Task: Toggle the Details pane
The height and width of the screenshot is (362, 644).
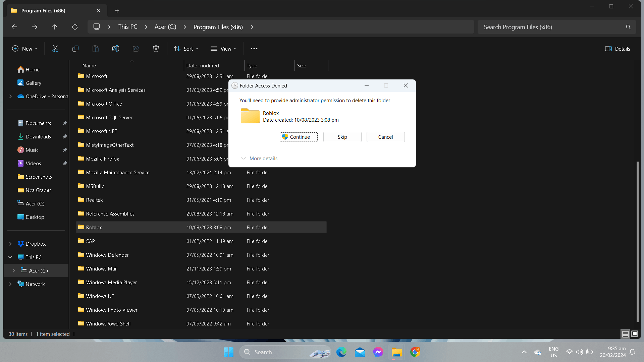Action: 618,49
